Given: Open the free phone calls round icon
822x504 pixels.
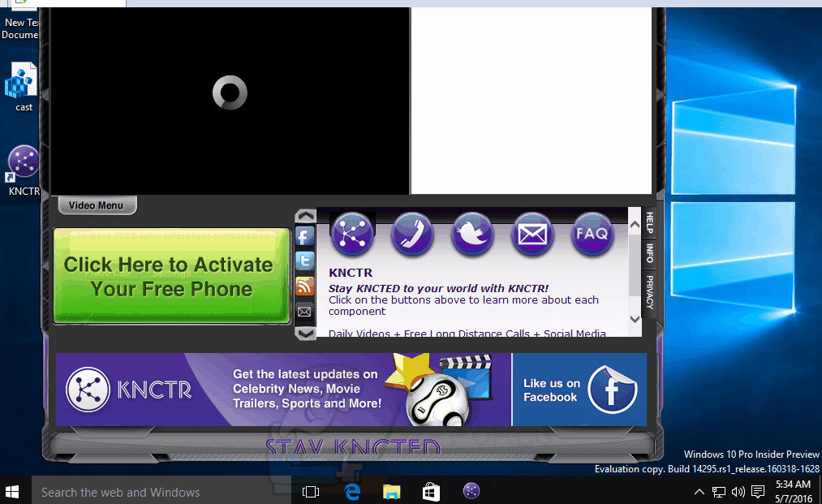Looking at the screenshot, I should click(x=412, y=234).
